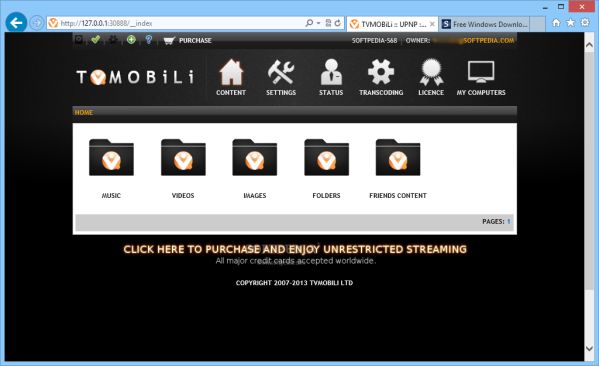Click the compatibility view icon in address bar
599x366 pixels.
328,23
